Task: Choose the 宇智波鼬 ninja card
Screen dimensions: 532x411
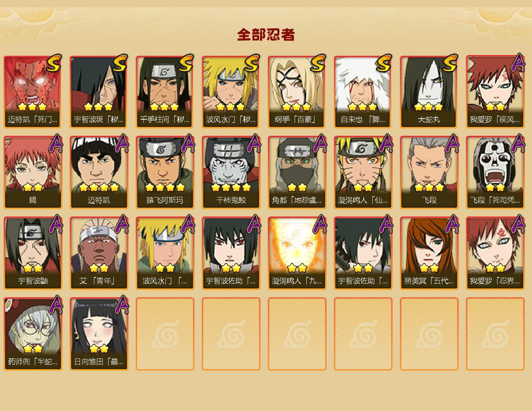Action: point(33,253)
